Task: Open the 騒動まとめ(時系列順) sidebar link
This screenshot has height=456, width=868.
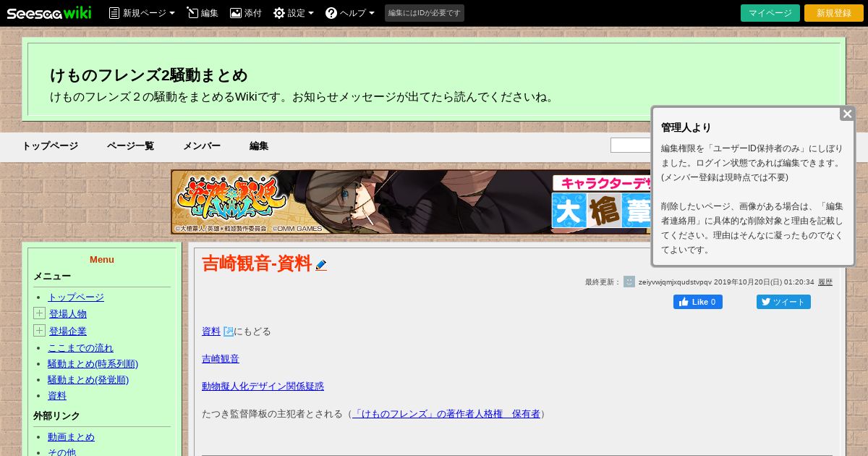Action: click(x=93, y=364)
